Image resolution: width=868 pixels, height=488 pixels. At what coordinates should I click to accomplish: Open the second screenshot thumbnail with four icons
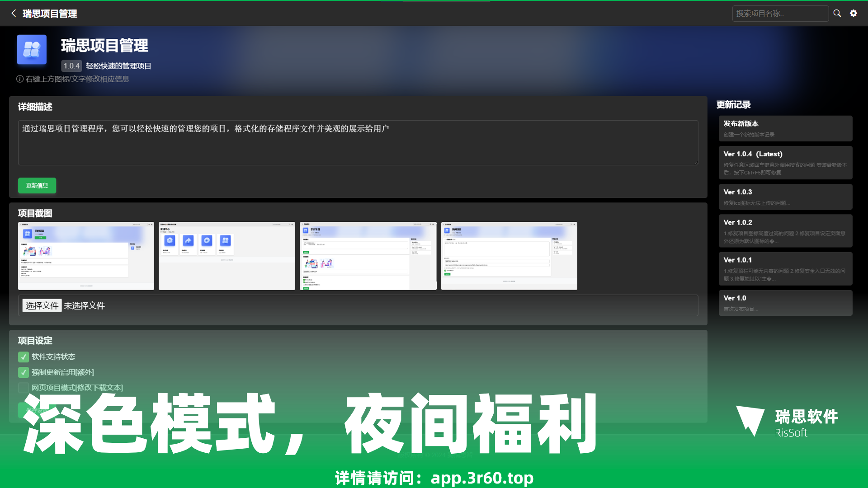[227, 256]
